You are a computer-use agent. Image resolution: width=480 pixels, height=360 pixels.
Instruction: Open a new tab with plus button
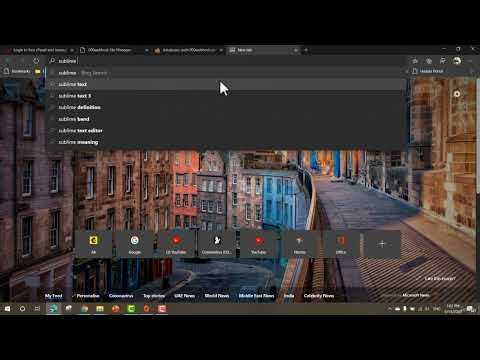[x=306, y=50]
